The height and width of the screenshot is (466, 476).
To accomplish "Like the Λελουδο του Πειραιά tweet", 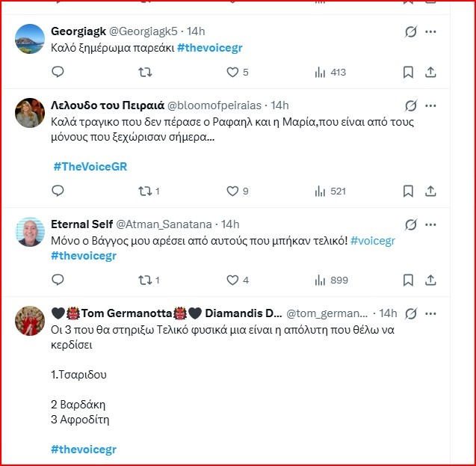I will (232, 191).
